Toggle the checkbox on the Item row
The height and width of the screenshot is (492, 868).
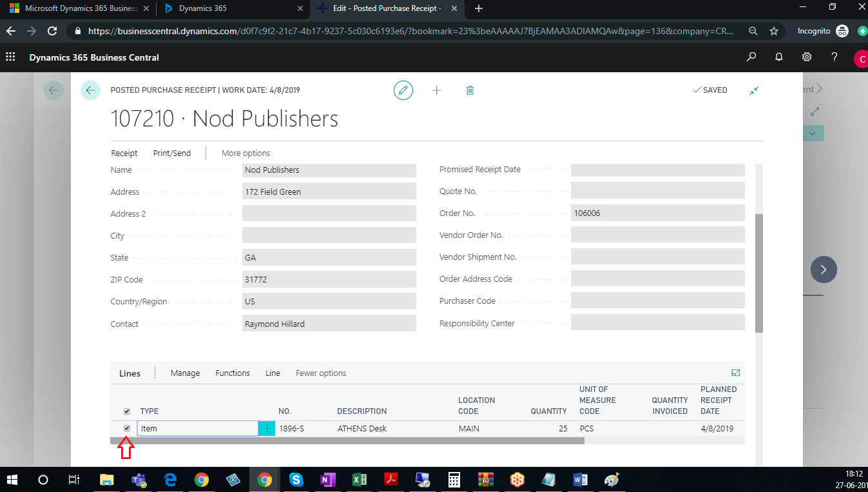tap(127, 428)
